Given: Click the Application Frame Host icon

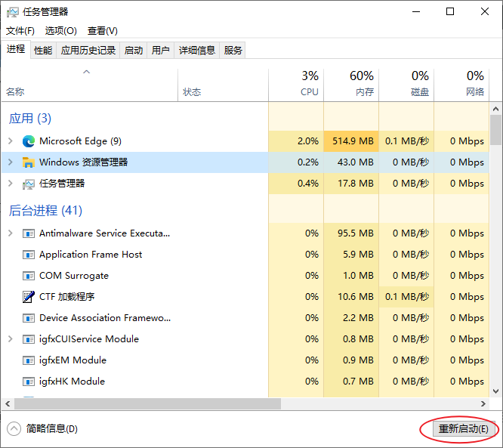Looking at the screenshot, I should (x=29, y=255).
